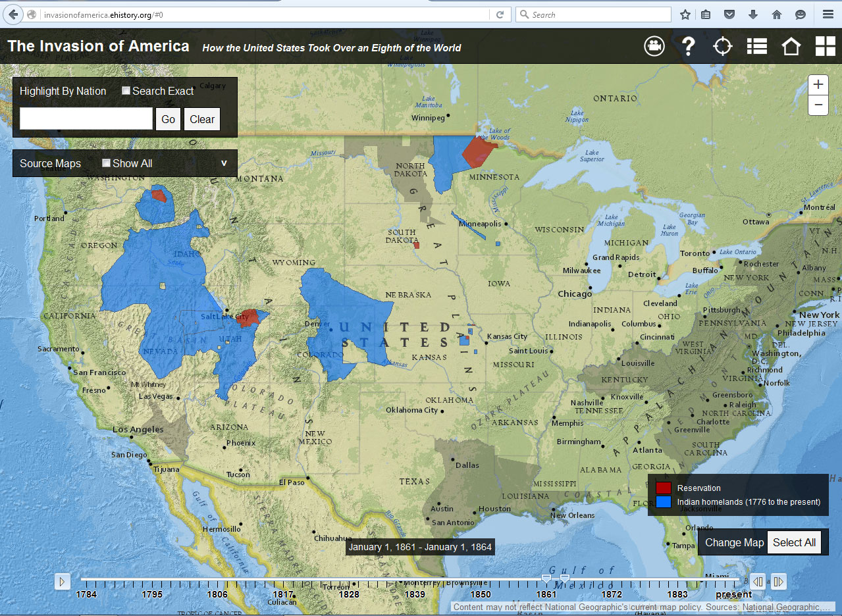
Task: Open the browser hamburger menu
Action: click(x=828, y=14)
